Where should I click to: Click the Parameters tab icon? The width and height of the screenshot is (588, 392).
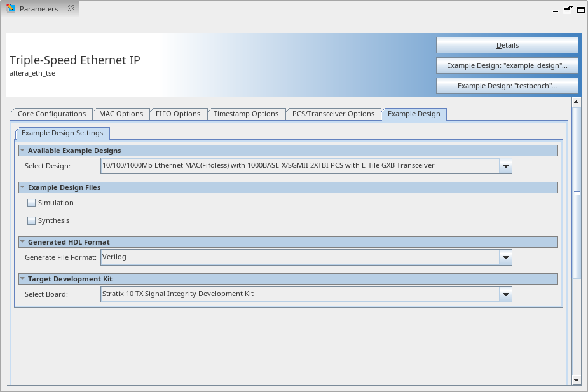pyautogui.click(x=11, y=8)
